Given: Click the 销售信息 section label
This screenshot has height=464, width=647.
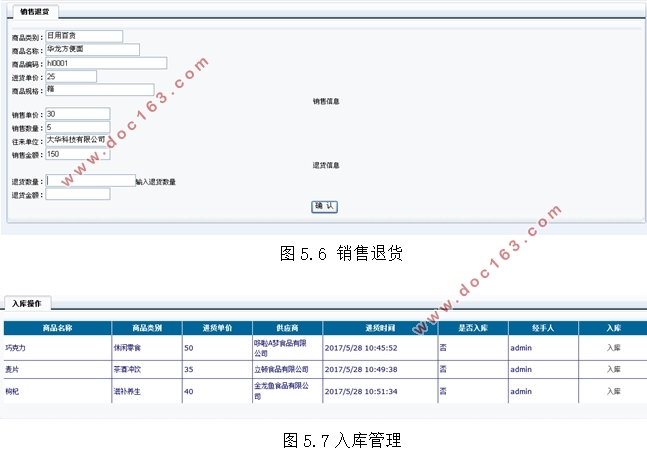Looking at the screenshot, I should [x=326, y=101].
